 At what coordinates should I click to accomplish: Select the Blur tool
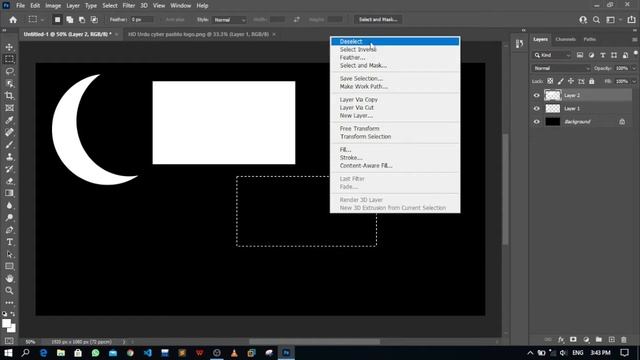[9, 205]
